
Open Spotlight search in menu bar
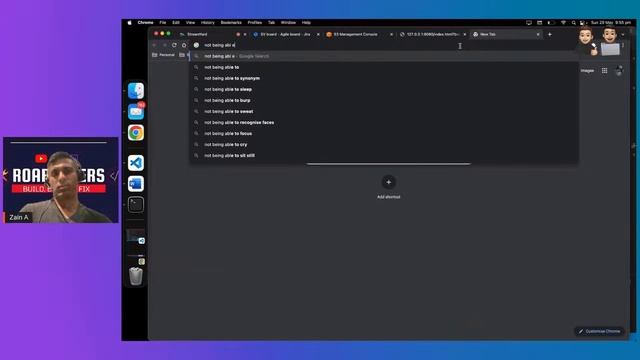click(x=573, y=23)
